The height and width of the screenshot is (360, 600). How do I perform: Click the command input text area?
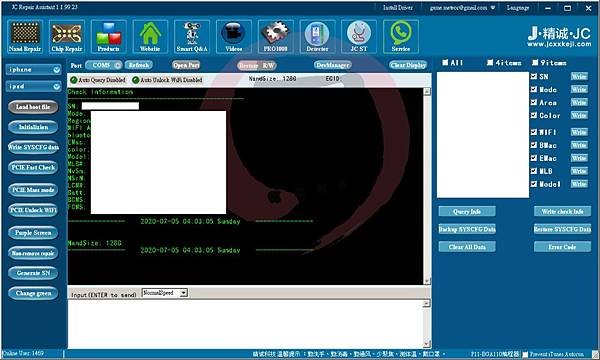(246, 324)
